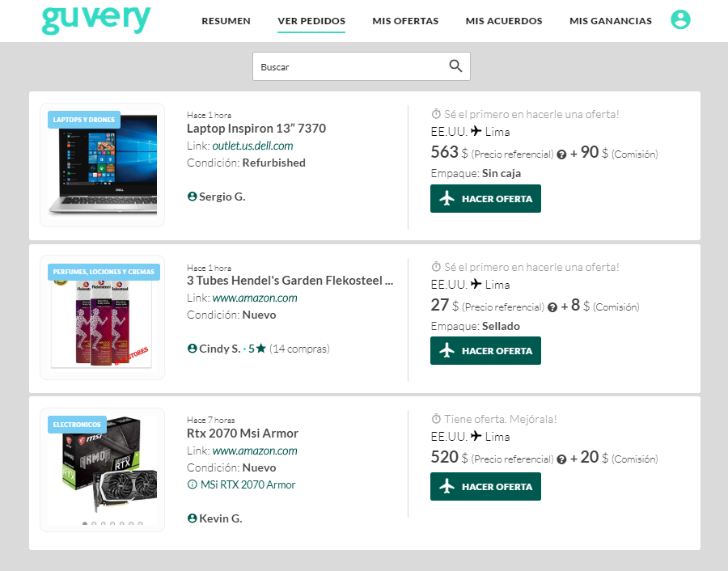Open the Flekosteel tubes product thumbnail
This screenshot has height=571, width=728.
coord(102,318)
